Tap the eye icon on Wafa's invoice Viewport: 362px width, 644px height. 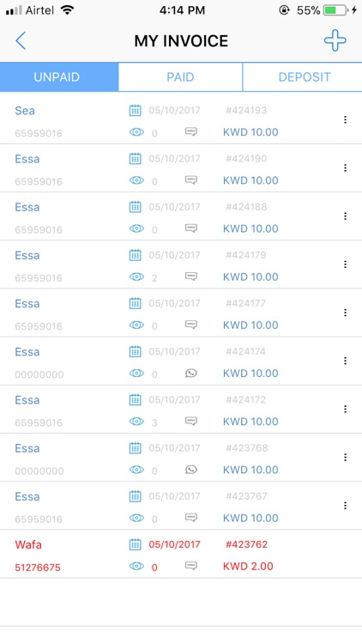click(136, 567)
